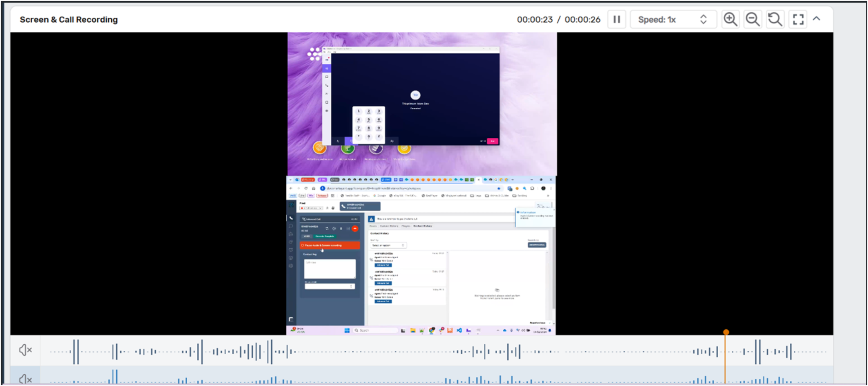Toggle mute on the lower audio track
The height and width of the screenshot is (386, 868).
(x=25, y=379)
